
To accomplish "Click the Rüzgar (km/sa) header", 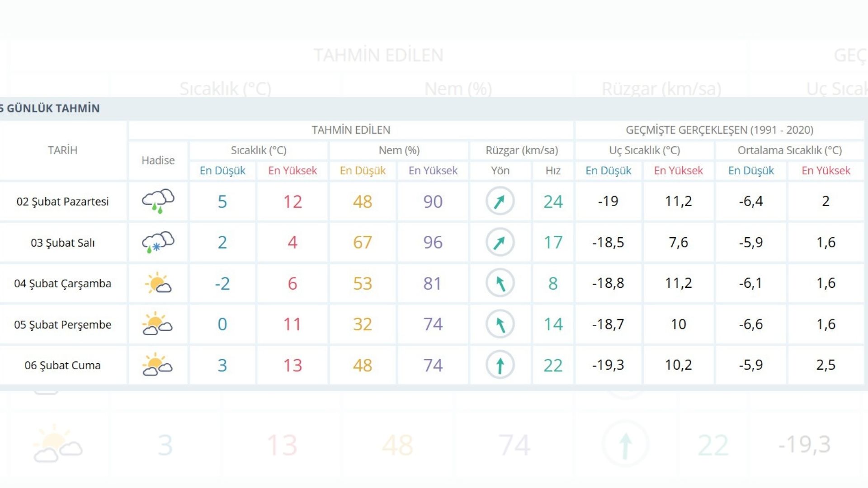I will pos(522,150).
